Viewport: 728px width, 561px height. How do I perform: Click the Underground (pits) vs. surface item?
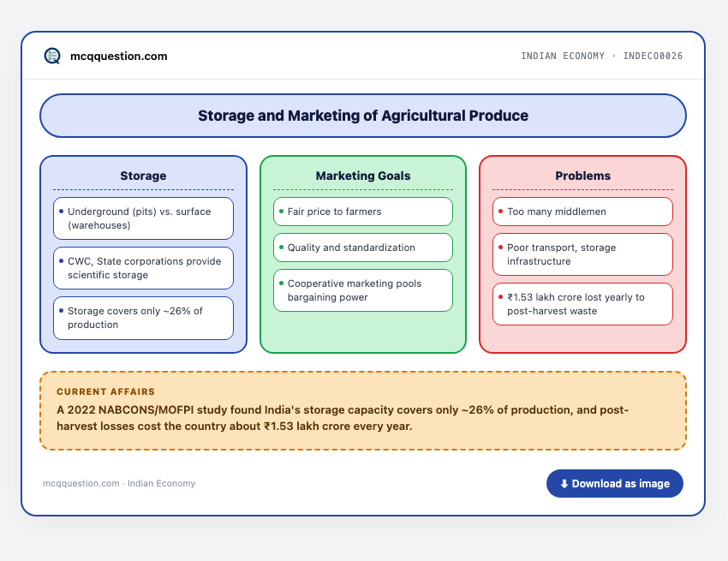coord(144,218)
